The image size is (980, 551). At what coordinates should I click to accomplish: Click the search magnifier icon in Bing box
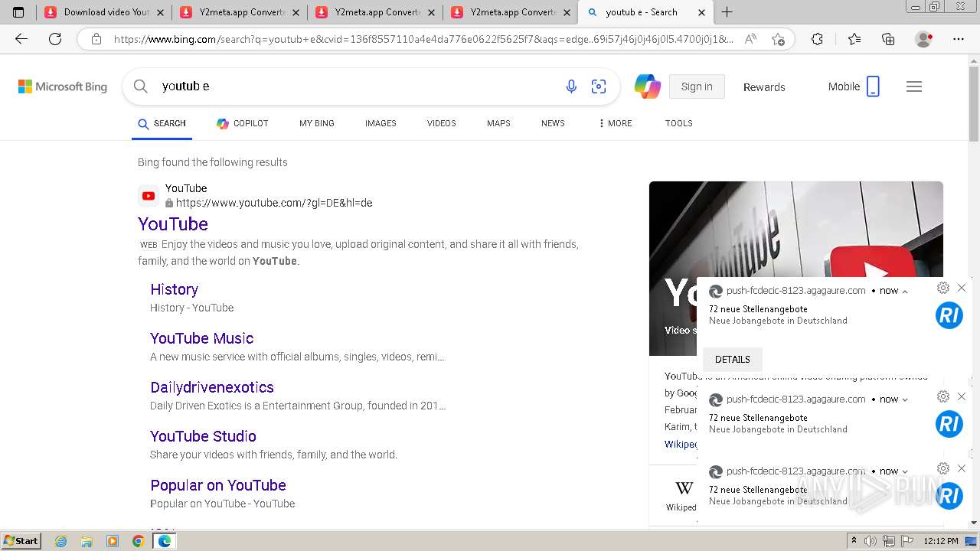(141, 86)
